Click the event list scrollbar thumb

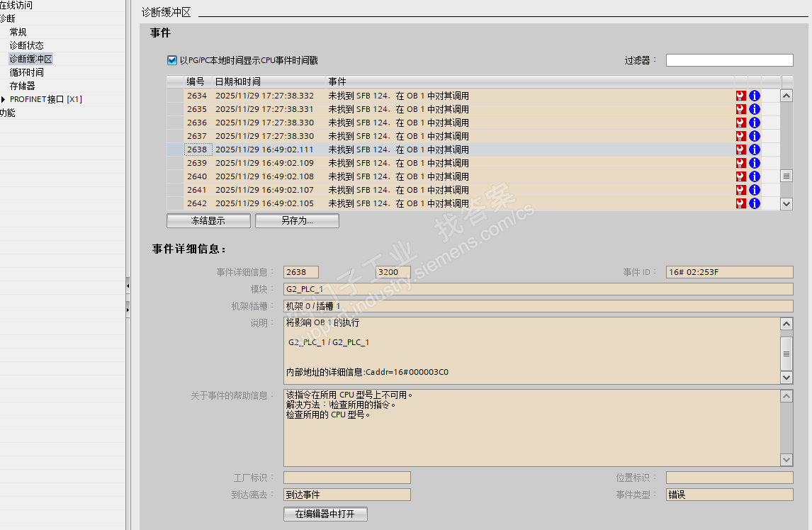click(x=786, y=176)
